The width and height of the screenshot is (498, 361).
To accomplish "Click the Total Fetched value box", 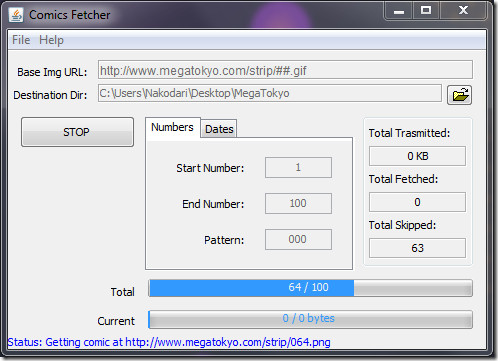I will [x=417, y=202].
